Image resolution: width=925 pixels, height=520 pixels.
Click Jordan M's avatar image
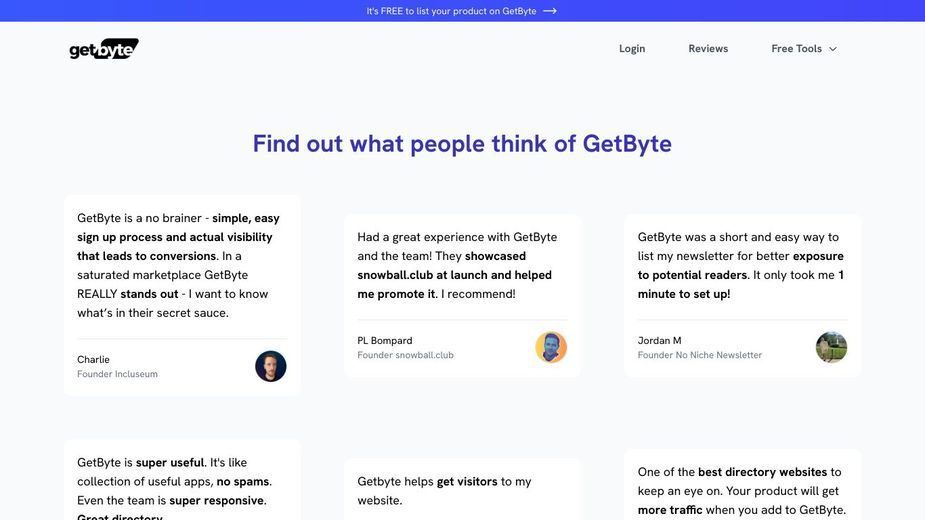click(x=831, y=347)
